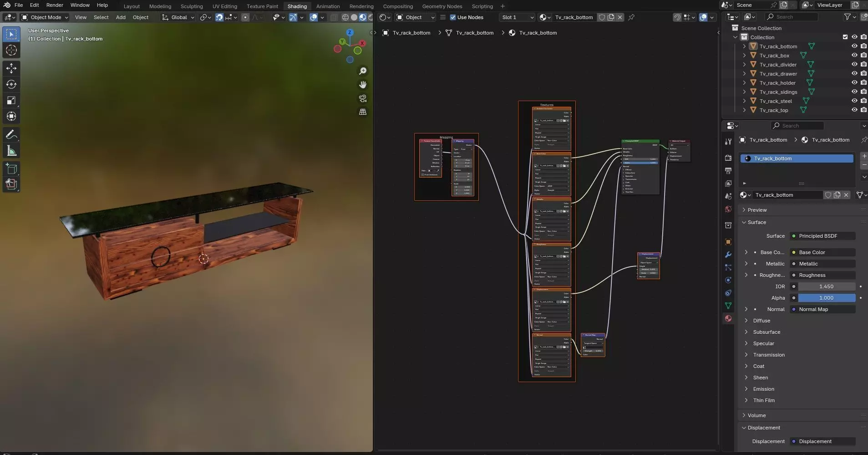Open the File menu
The image size is (868, 455).
(19, 5)
